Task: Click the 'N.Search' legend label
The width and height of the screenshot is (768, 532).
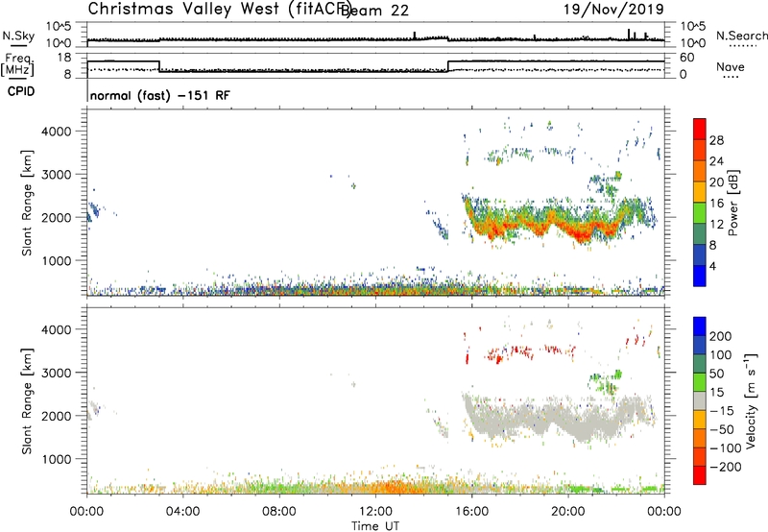Action: point(741,36)
